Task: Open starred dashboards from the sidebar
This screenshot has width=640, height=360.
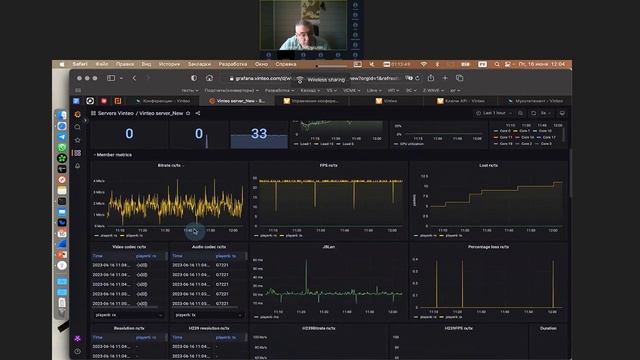Action: coord(78,140)
